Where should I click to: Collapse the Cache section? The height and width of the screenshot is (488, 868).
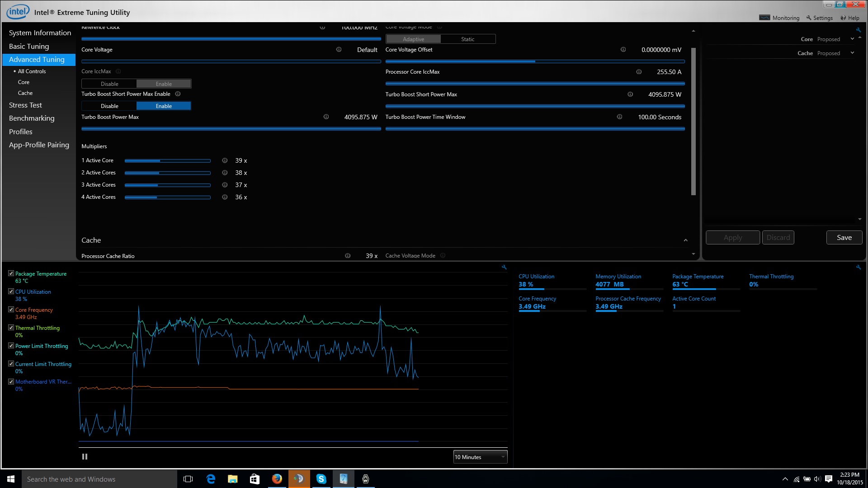[x=685, y=240]
